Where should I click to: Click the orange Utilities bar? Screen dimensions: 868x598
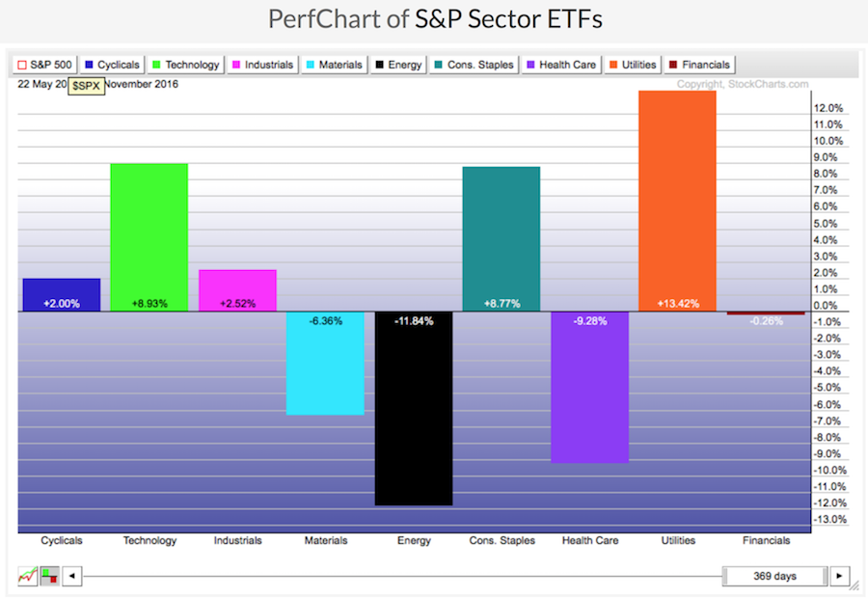(x=677, y=193)
